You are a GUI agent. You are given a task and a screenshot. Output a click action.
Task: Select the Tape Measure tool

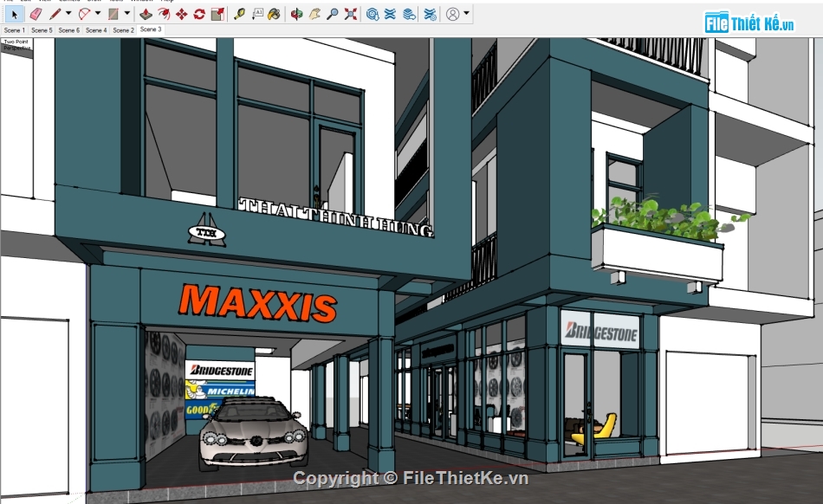pyautogui.click(x=239, y=14)
